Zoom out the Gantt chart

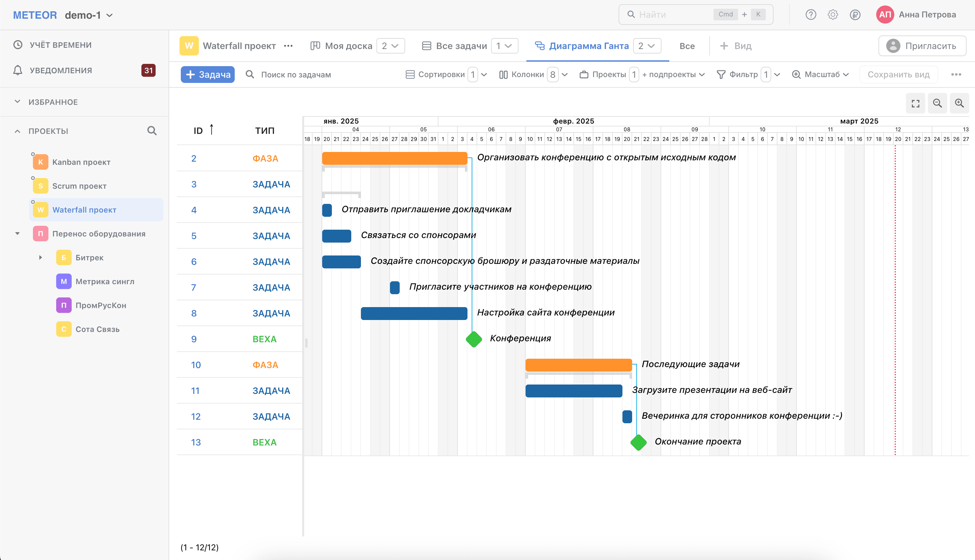coord(937,104)
